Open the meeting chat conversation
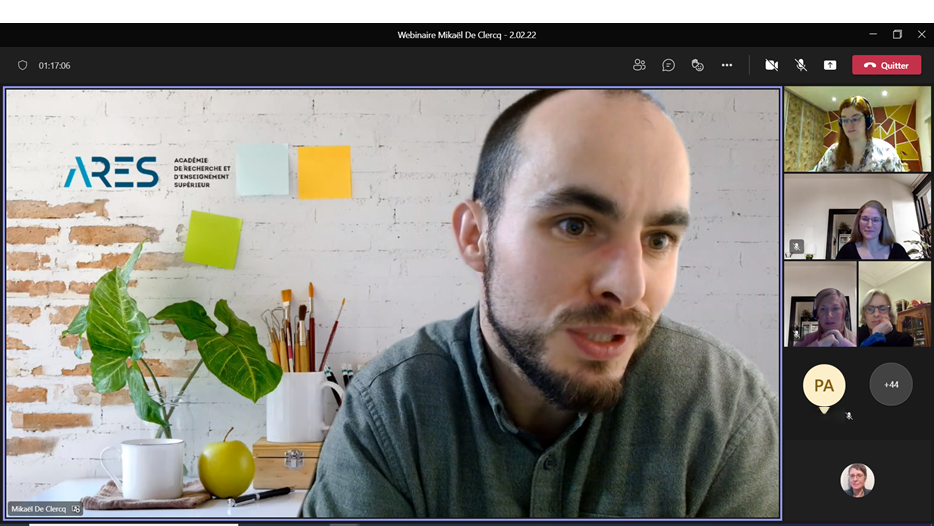The height and width of the screenshot is (526, 934). point(668,65)
